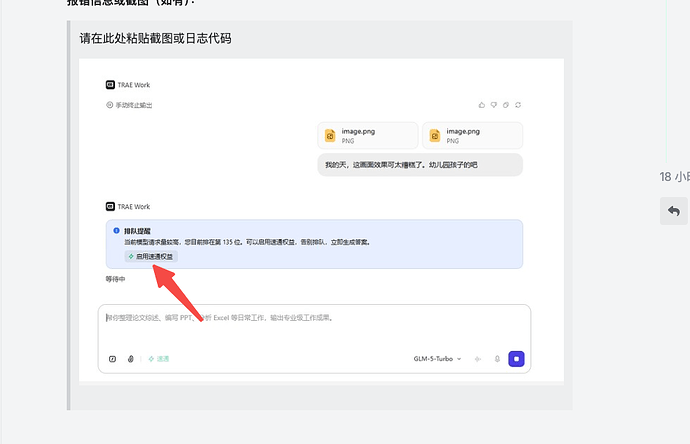690x444 pixels.
Task: Focus the chat input mentioning PPT and Excel
Action: [x=314, y=318]
